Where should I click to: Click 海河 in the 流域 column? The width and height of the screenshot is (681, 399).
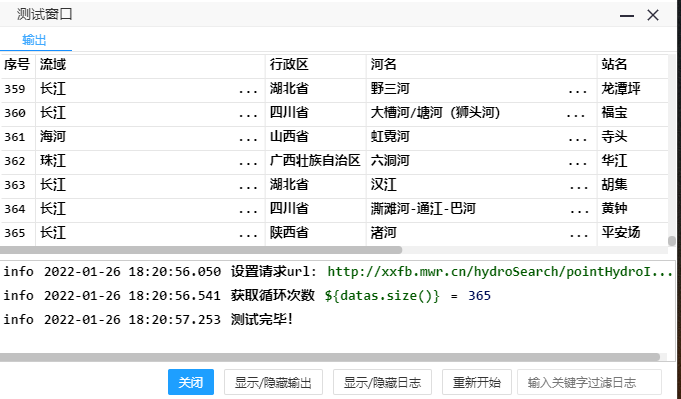click(x=53, y=137)
